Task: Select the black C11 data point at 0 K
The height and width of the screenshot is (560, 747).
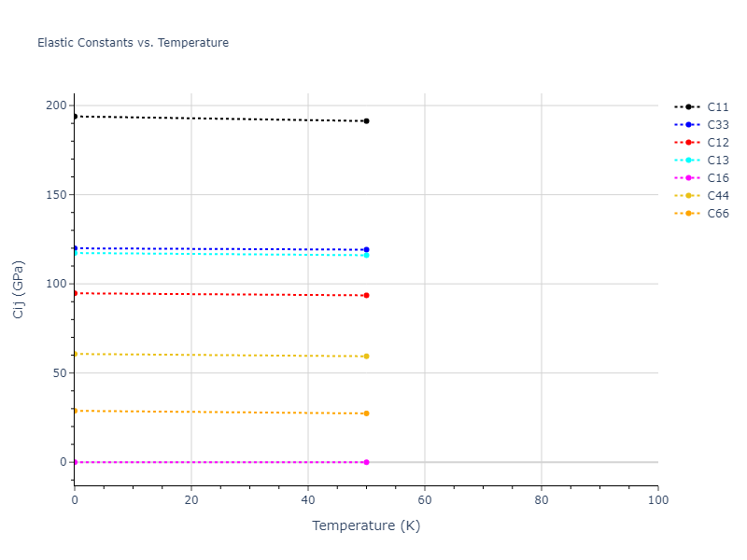Action: tap(75, 117)
